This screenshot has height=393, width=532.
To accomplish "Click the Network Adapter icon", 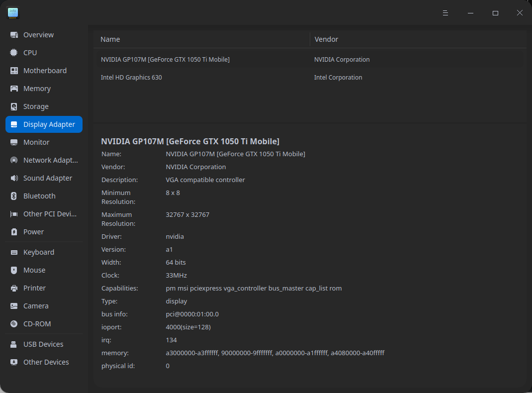I will 14,160.
